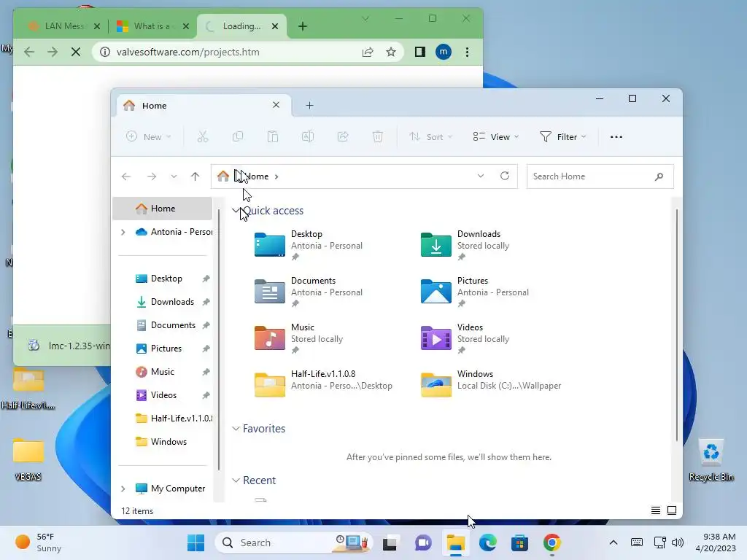The image size is (747, 560).
Task: Open a new Chrome tab
Action: pos(303,26)
